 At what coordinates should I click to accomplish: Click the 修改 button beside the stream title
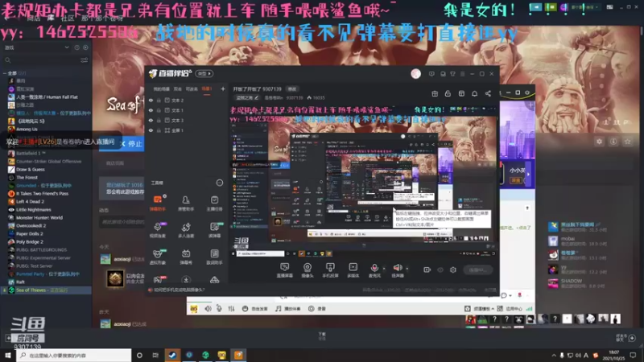[x=292, y=88]
